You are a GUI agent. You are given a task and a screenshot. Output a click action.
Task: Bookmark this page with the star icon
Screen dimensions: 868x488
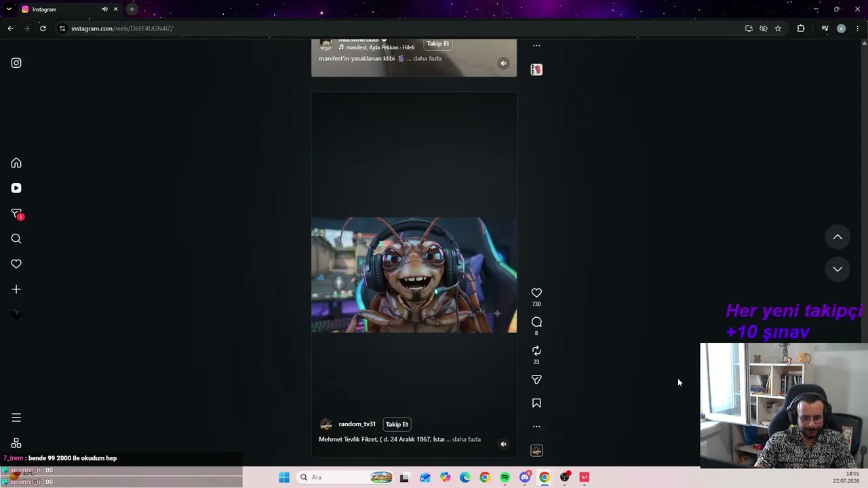point(778,28)
